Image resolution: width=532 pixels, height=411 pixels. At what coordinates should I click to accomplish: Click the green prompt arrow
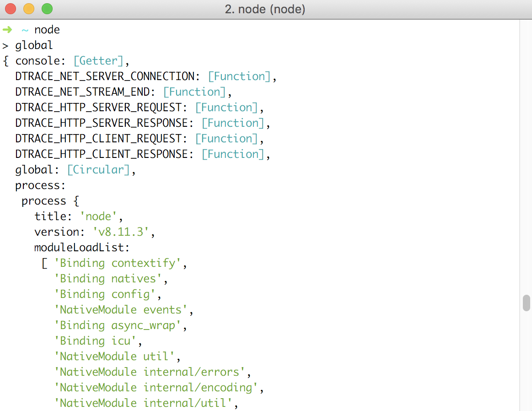coord(7,30)
